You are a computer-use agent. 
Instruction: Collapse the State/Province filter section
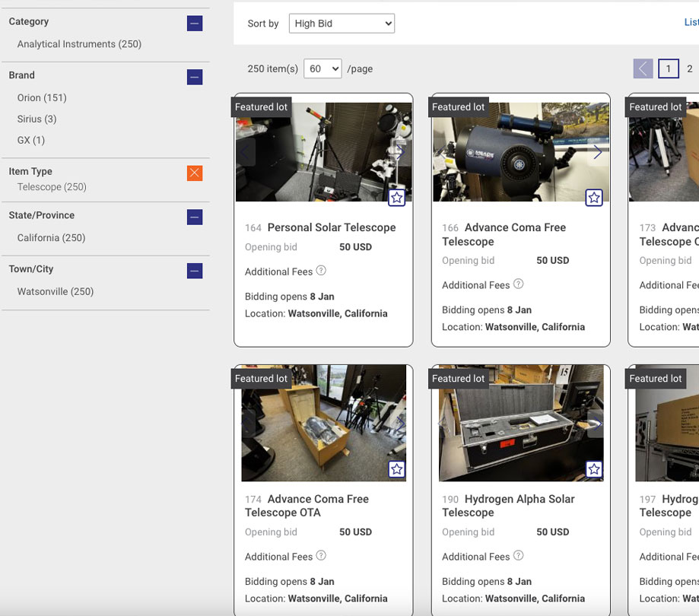[195, 216]
